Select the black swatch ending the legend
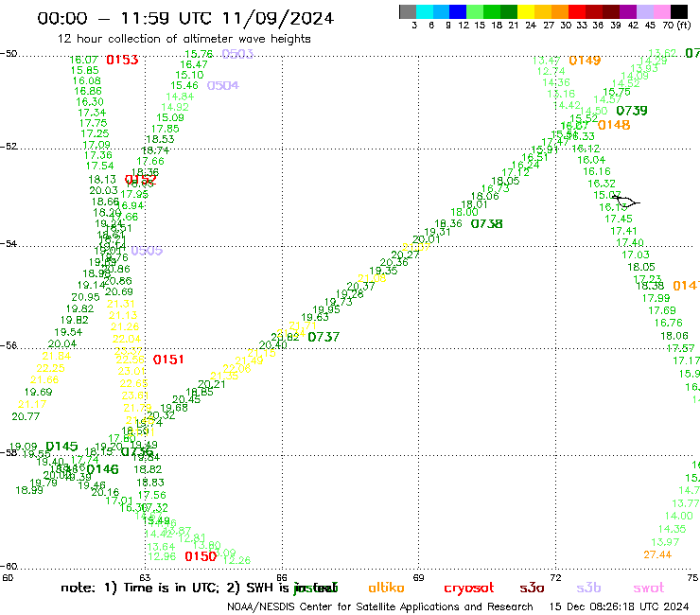 (x=679, y=11)
